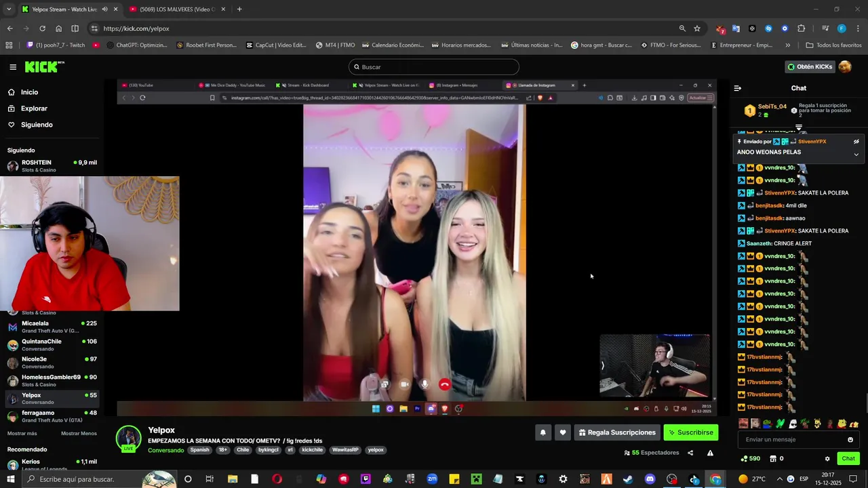Viewport: 868px width, 488px height.
Task: Click the Winnie the Pooh emote
Action: coord(842,424)
